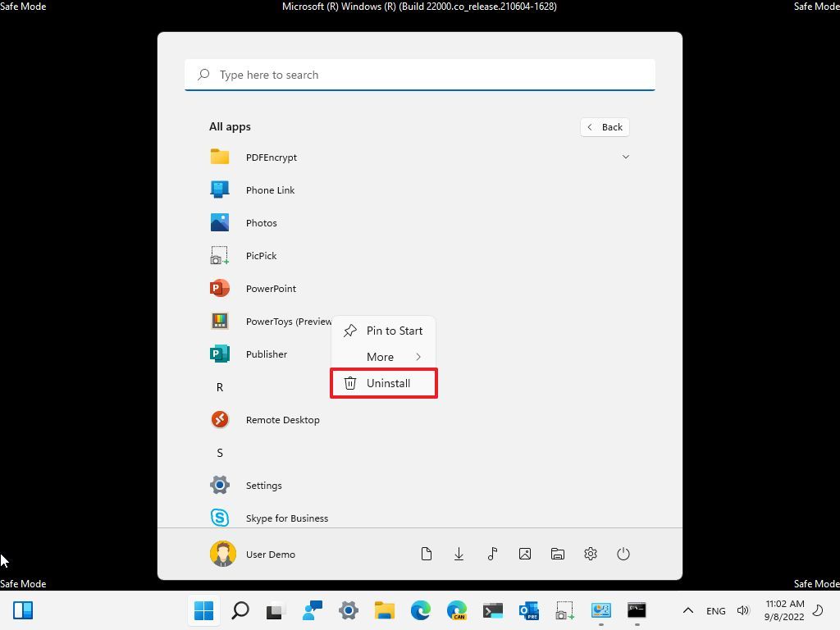
Task: Choose Pin to Start for PowerToys
Action: coord(394,331)
